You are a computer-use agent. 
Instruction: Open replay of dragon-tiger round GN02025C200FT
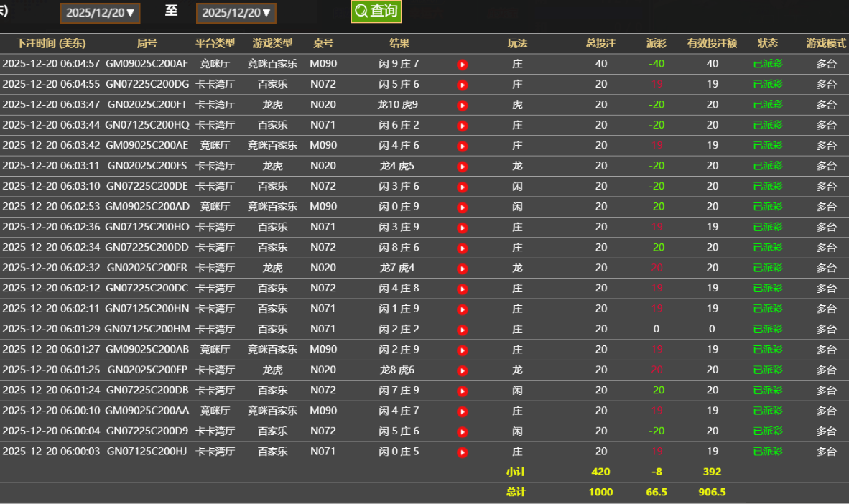(x=463, y=105)
